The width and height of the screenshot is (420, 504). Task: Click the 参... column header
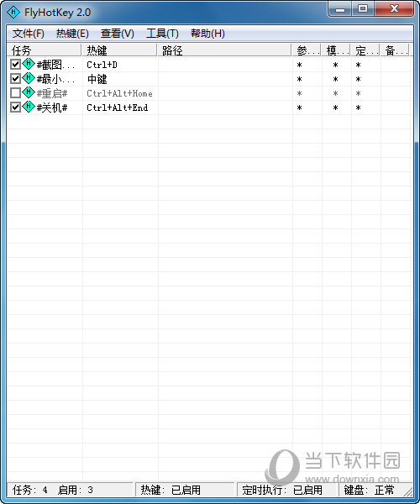[307, 50]
